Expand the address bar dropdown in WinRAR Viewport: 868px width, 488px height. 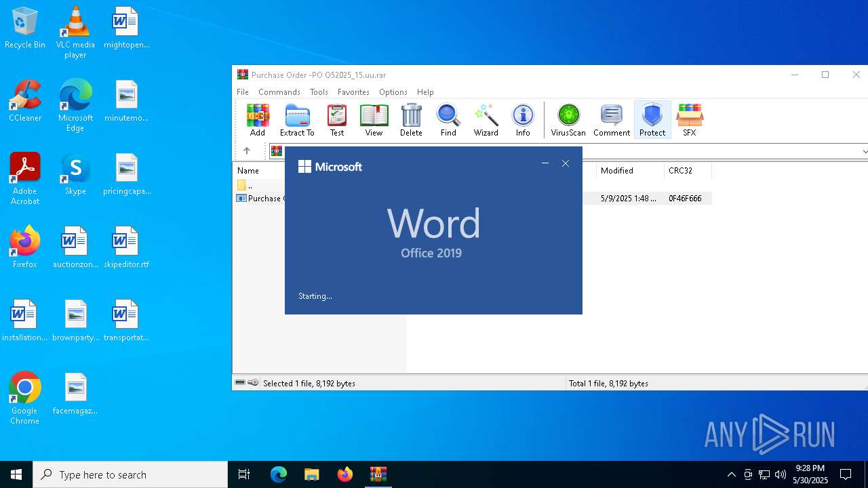click(864, 151)
